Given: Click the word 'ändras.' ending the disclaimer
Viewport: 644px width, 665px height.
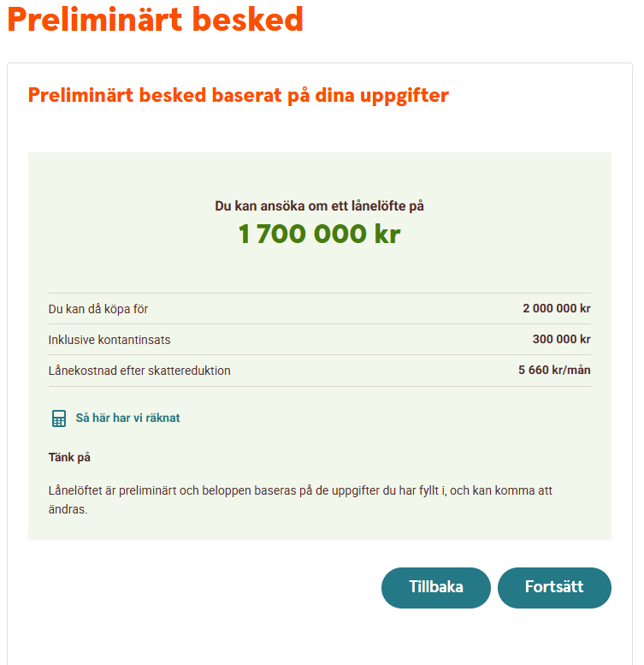Looking at the screenshot, I should 68,509.
